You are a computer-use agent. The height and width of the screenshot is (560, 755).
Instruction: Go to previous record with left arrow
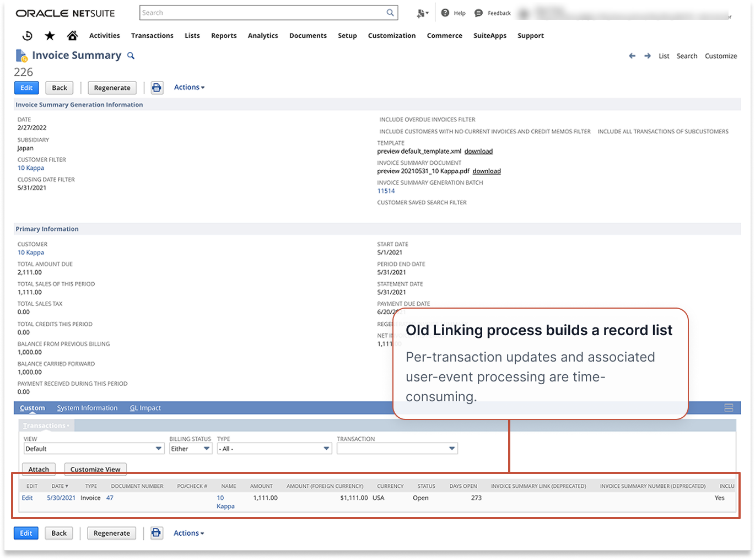(x=632, y=56)
